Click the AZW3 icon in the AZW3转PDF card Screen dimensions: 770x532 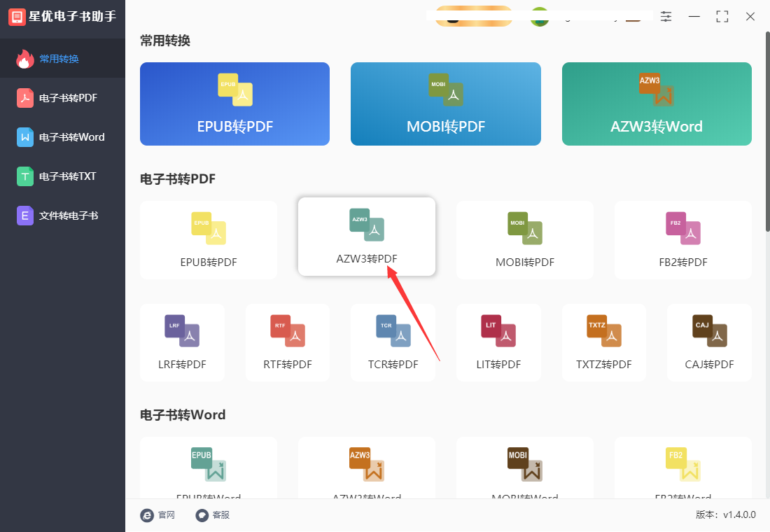(x=367, y=225)
